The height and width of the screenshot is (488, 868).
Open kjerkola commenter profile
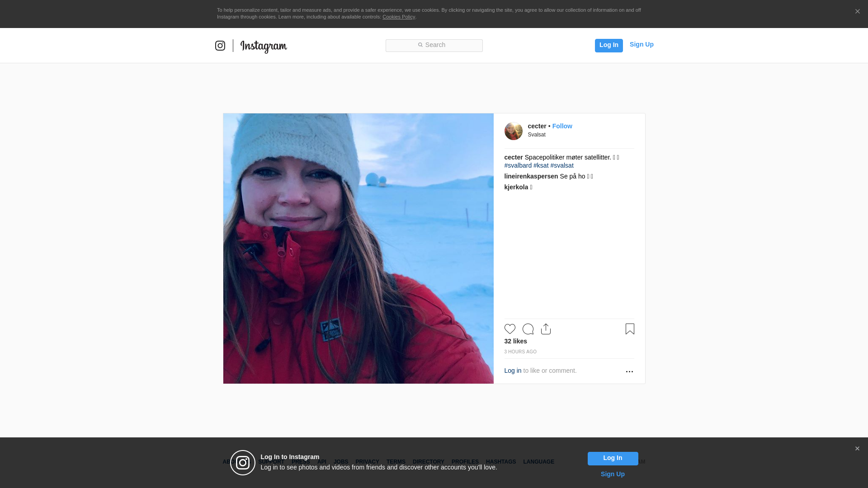point(516,187)
